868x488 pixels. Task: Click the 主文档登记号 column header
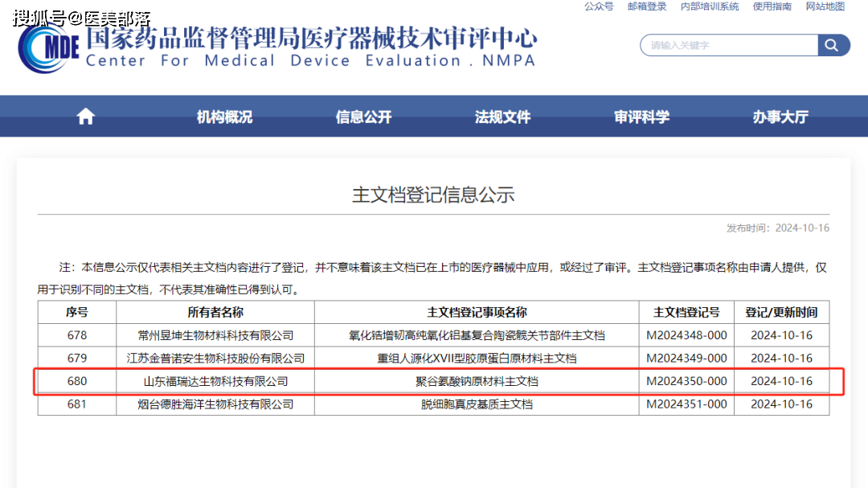[686, 312]
